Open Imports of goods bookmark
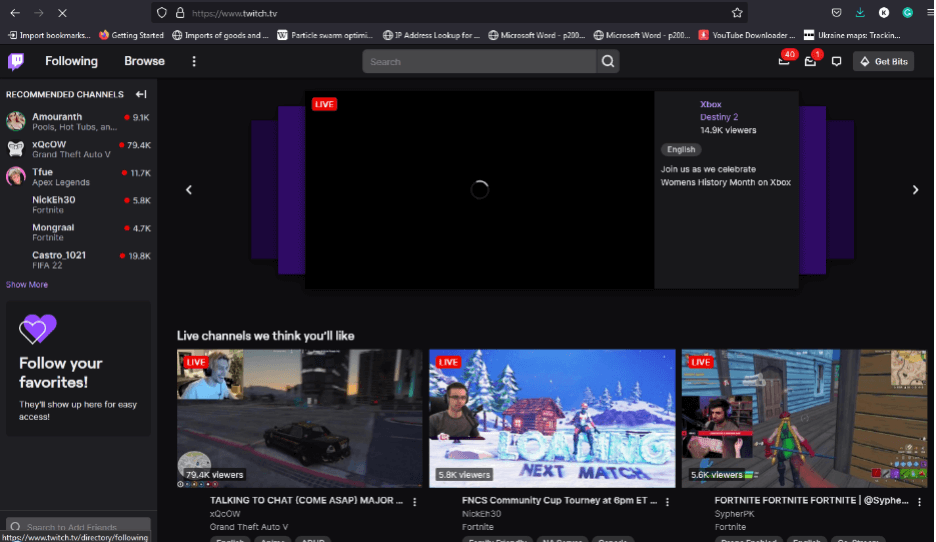The height and width of the screenshot is (542, 936). [x=220, y=35]
